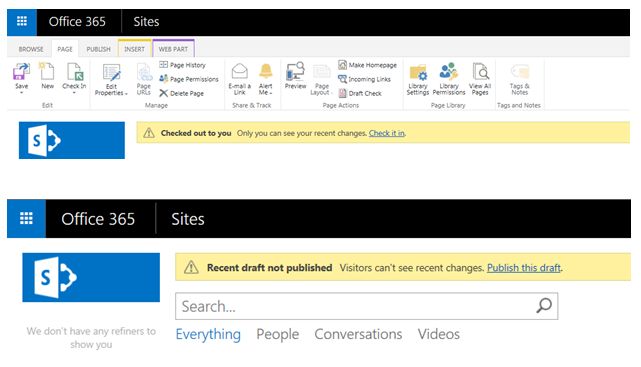
Task: Click the E-mail a Link icon
Action: coord(240,72)
